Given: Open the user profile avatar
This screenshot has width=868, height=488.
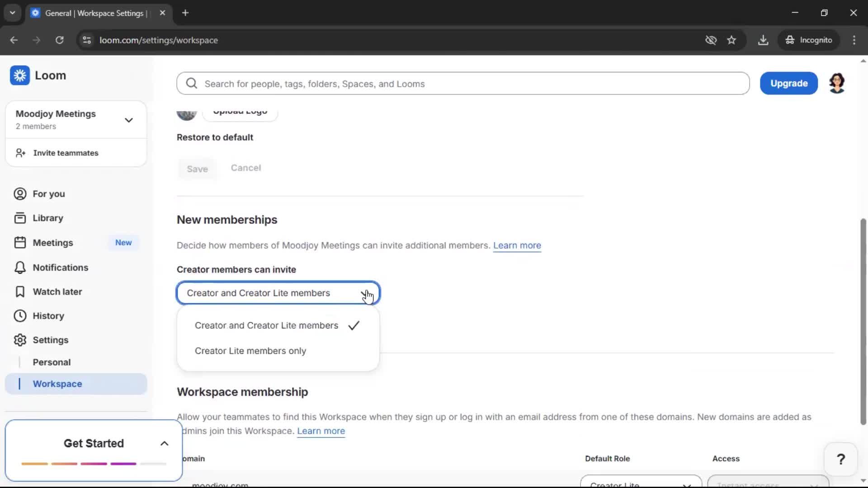Looking at the screenshot, I should [837, 83].
